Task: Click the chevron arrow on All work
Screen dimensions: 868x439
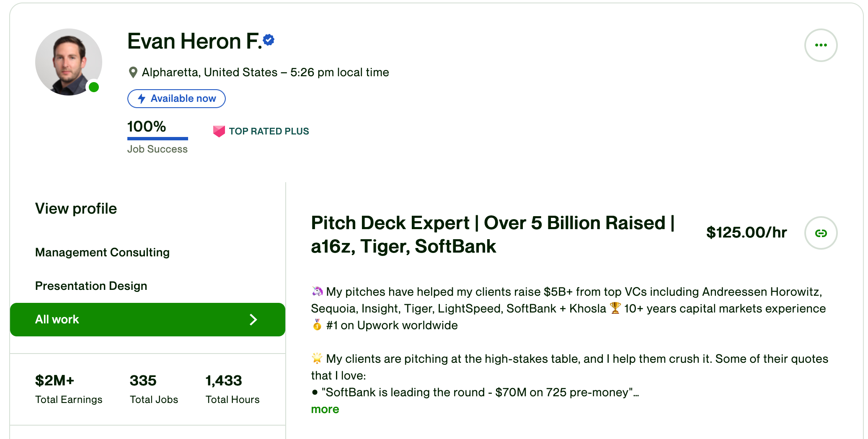Action: click(253, 320)
